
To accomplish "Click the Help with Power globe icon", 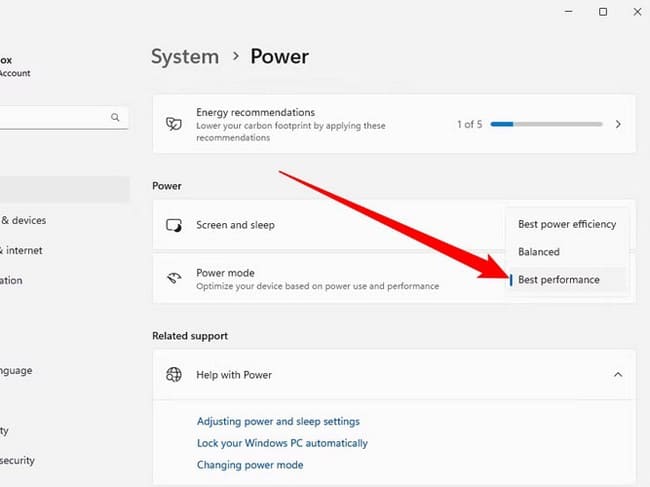I will pos(174,375).
